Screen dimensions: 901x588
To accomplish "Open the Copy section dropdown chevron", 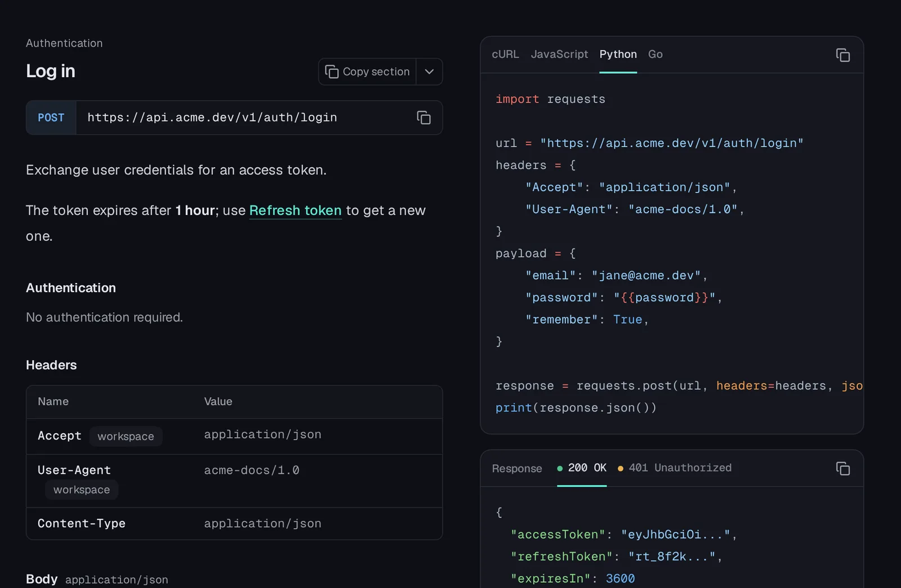I will coord(429,72).
